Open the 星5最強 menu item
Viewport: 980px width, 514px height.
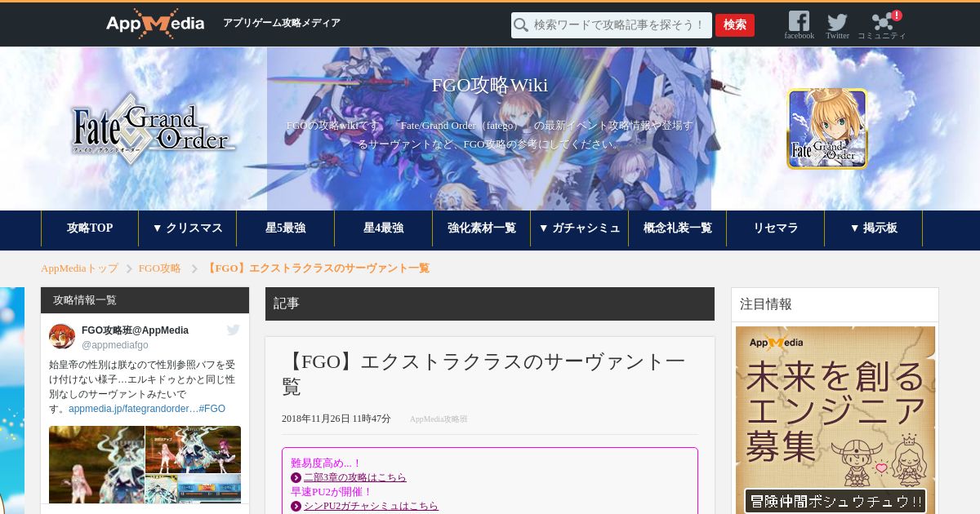(x=286, y=228)
